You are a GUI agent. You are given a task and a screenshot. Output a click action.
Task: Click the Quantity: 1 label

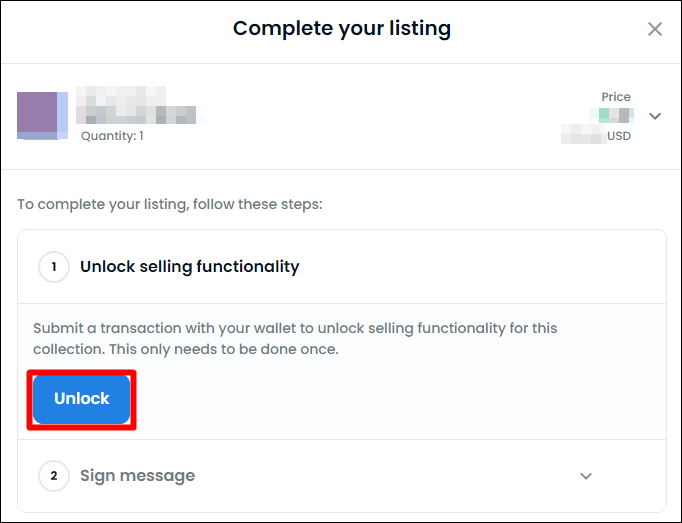click(x=112, y=136)
